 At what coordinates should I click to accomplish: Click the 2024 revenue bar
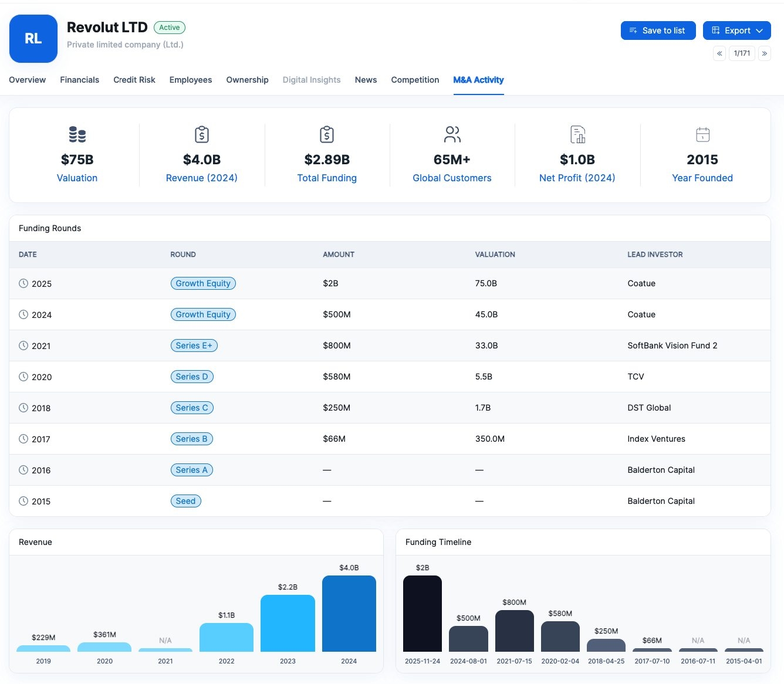coord(349,614)
